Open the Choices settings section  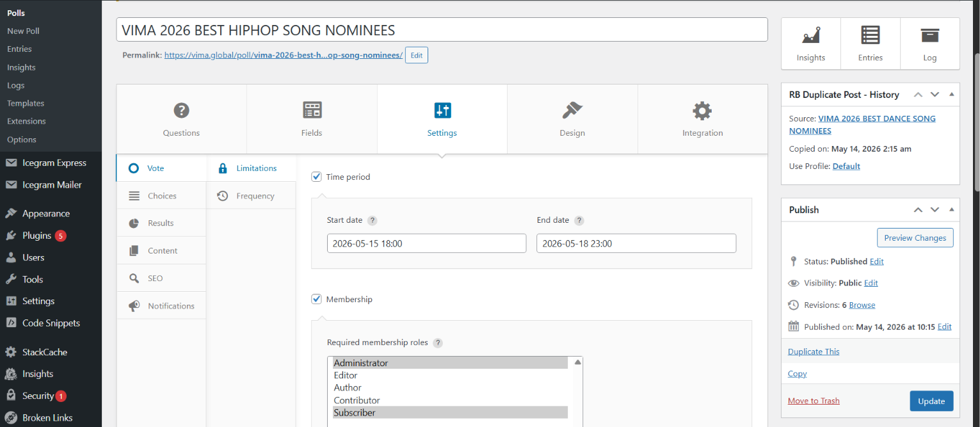click(x=161, y=196)
